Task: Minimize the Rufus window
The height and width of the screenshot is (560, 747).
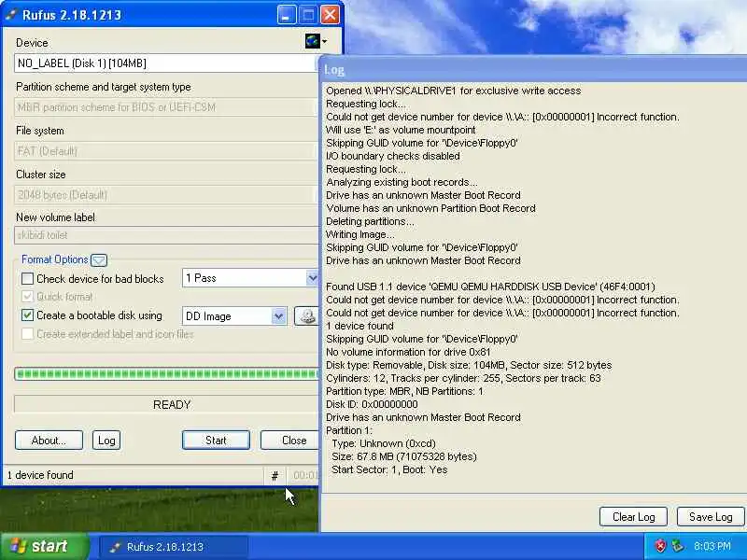Action: [287, 15]
